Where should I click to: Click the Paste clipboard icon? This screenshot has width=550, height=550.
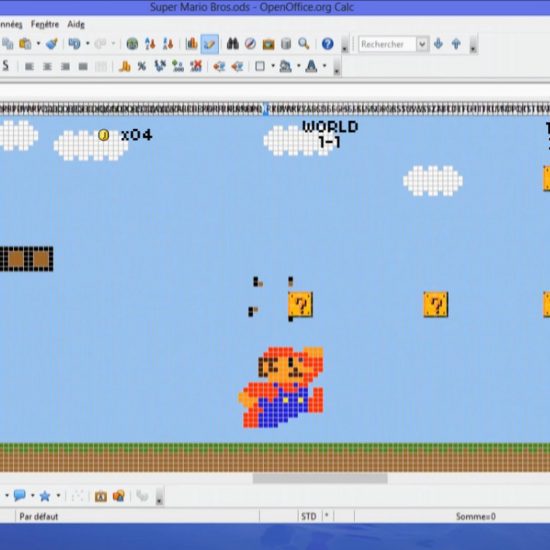(25, 44)
